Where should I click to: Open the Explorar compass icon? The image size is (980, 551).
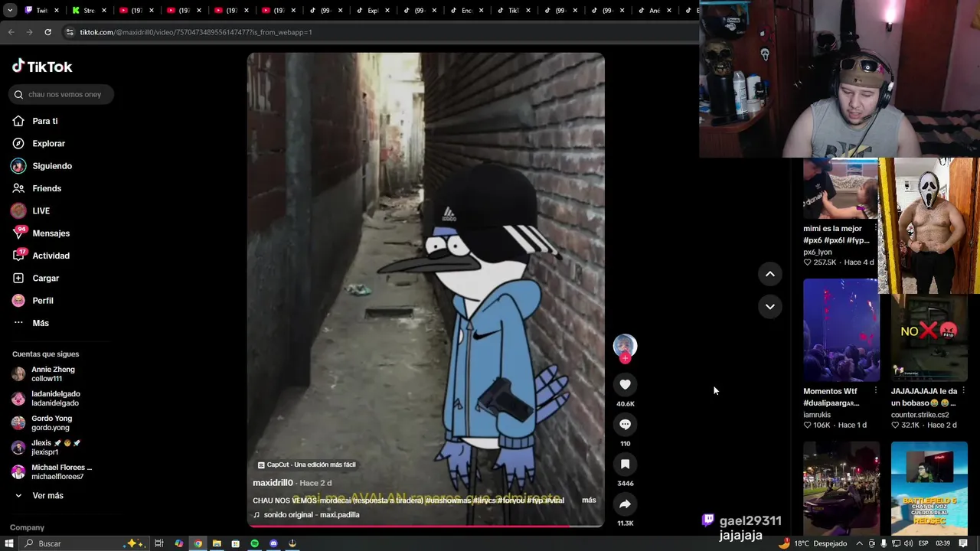(x=18, y=143)
